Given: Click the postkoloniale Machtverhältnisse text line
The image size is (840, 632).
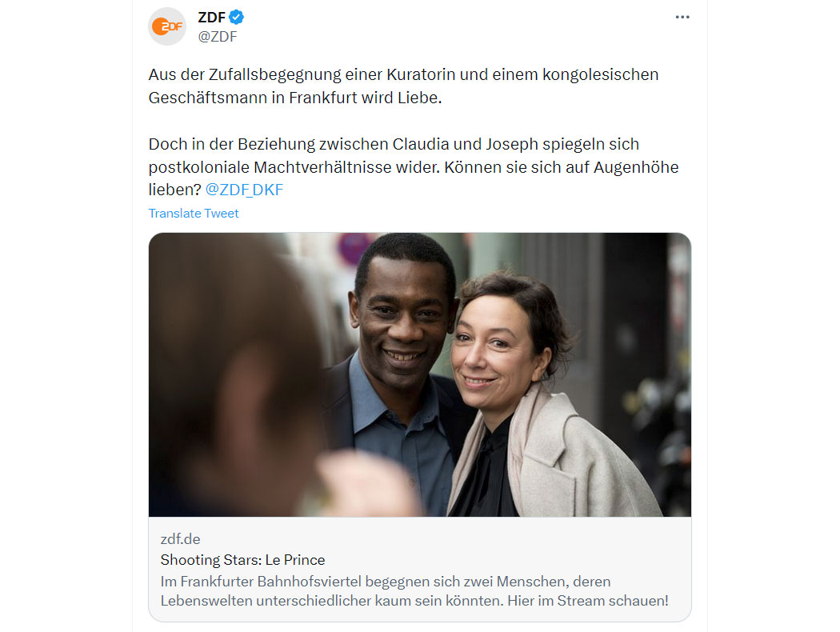Looking at the screenshot, I should [414, 167].
